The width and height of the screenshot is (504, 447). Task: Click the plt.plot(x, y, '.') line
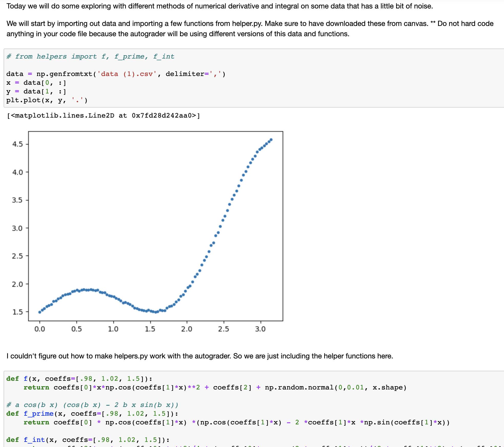point(47,100)
